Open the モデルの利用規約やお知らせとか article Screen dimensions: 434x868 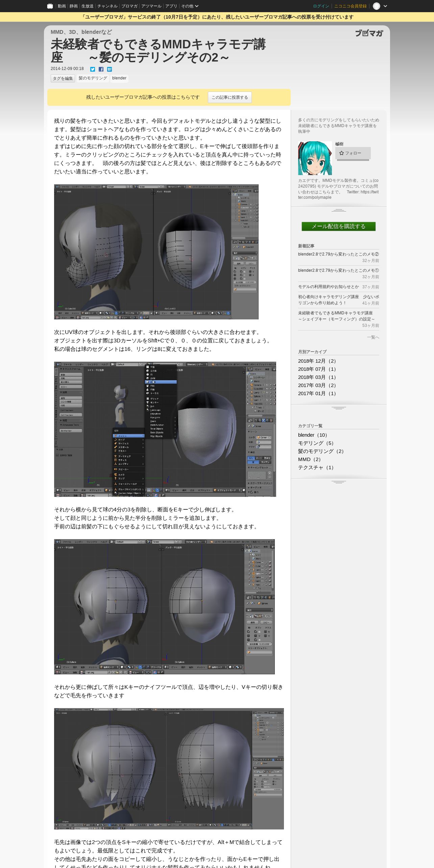(329, 287)
